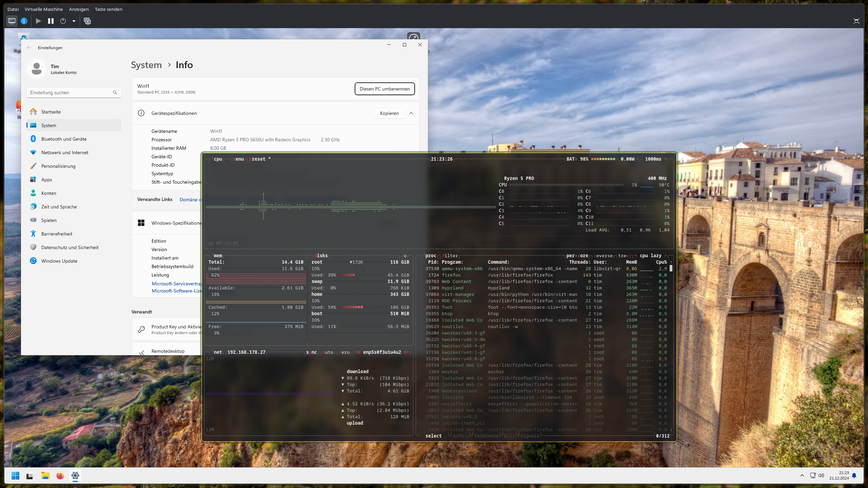Screen dimensions: 868x488
Task: Toggle process tree view in btop
Action: [x=624, y=256]
